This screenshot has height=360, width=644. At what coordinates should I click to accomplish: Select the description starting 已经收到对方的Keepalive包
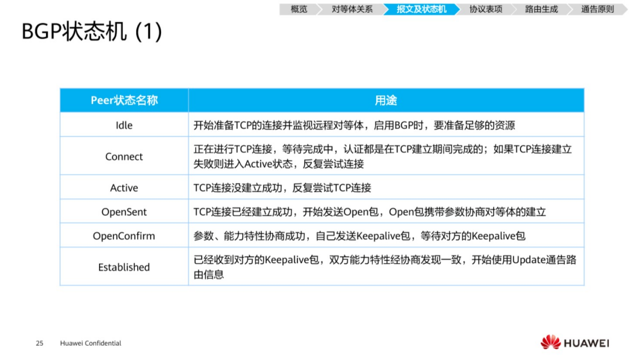(385, 267)
